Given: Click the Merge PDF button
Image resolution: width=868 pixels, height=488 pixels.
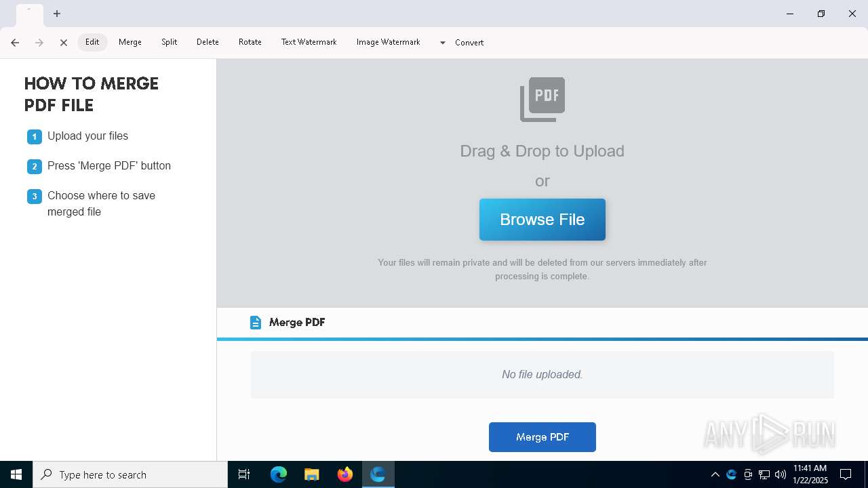Looking at the screenshot, I should click(542, 437).
